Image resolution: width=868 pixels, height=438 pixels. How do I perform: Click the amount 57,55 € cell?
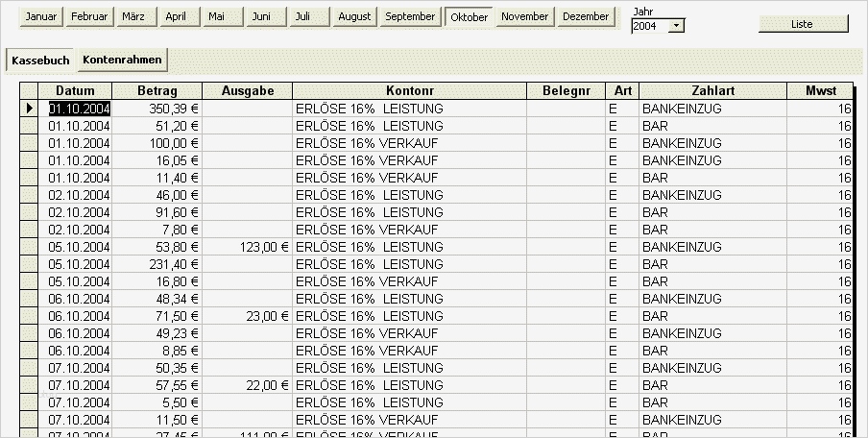click(x=157, y=385)
